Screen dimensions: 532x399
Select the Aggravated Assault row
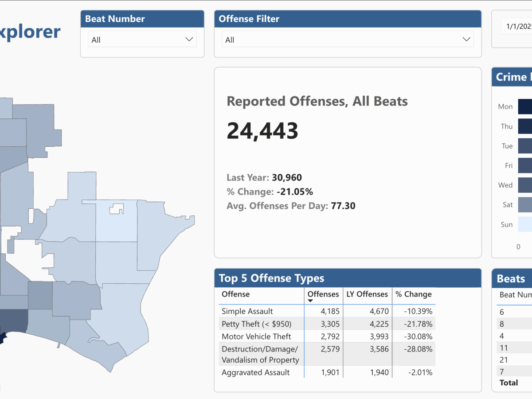tap(255, 372)
